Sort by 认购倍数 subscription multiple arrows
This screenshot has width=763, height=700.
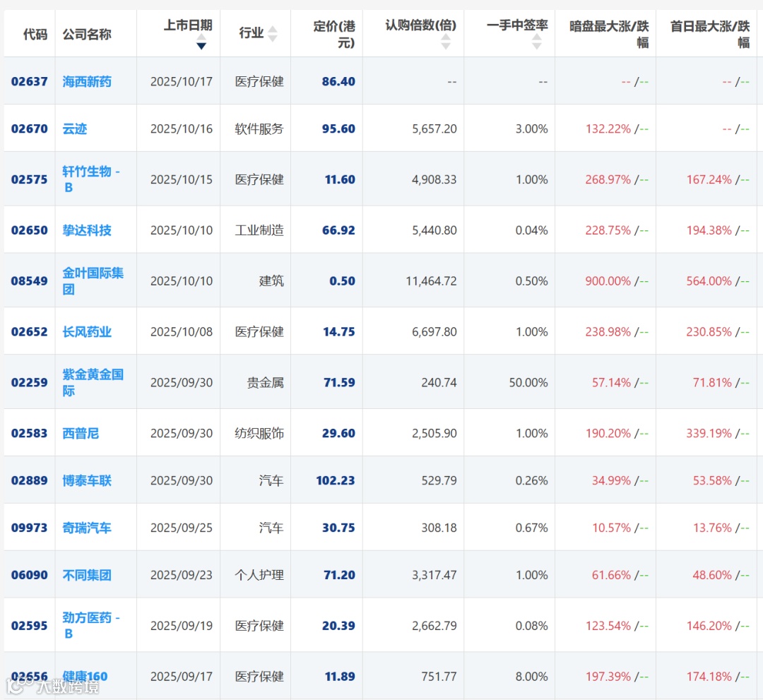[x=445, y=42]
